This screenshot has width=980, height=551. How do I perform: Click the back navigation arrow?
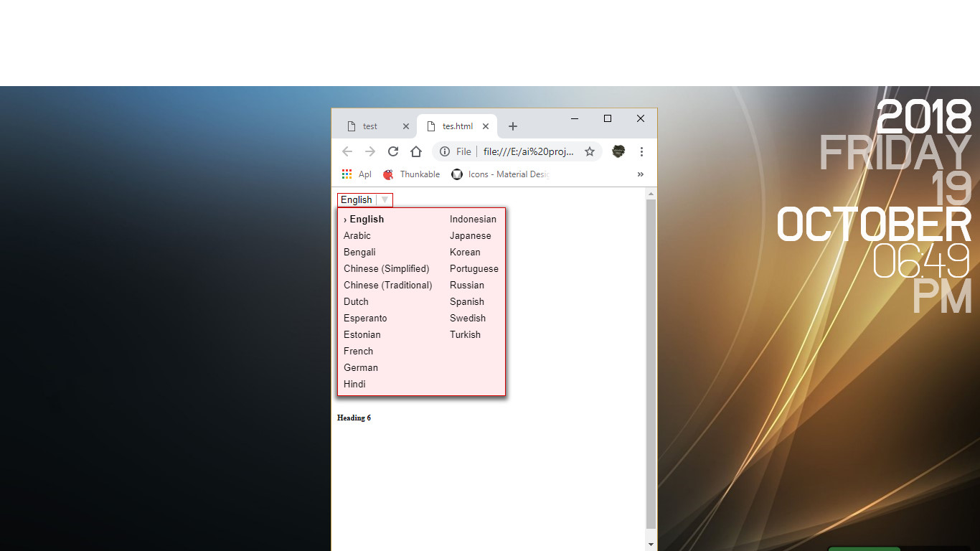click(x=347, y=151)
